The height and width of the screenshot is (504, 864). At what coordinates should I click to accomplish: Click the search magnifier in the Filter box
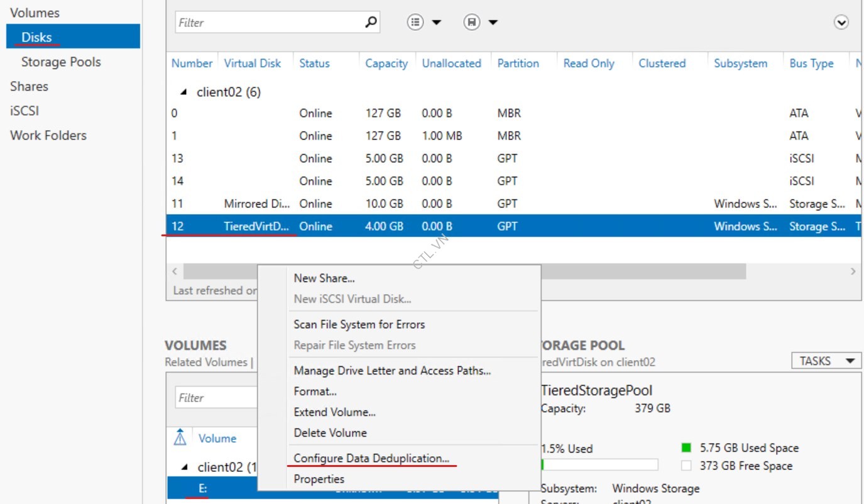point(371,22)
